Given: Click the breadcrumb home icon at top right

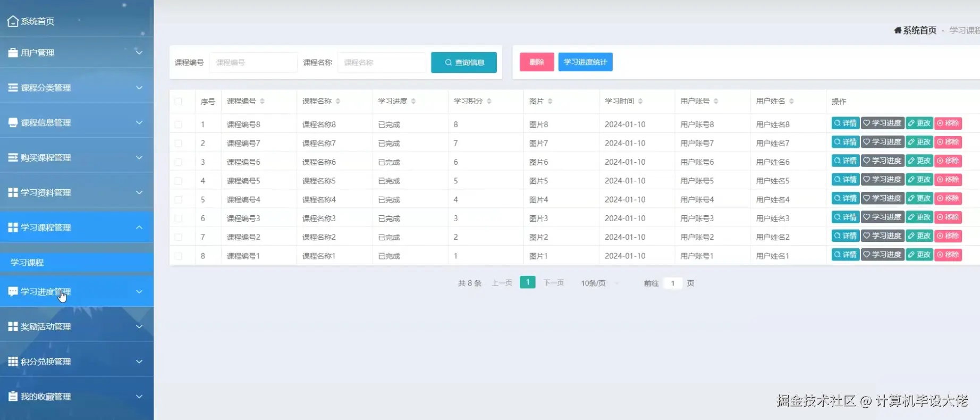Looking at the screenshot, I should pyautogui.click(x=898, y=30).
